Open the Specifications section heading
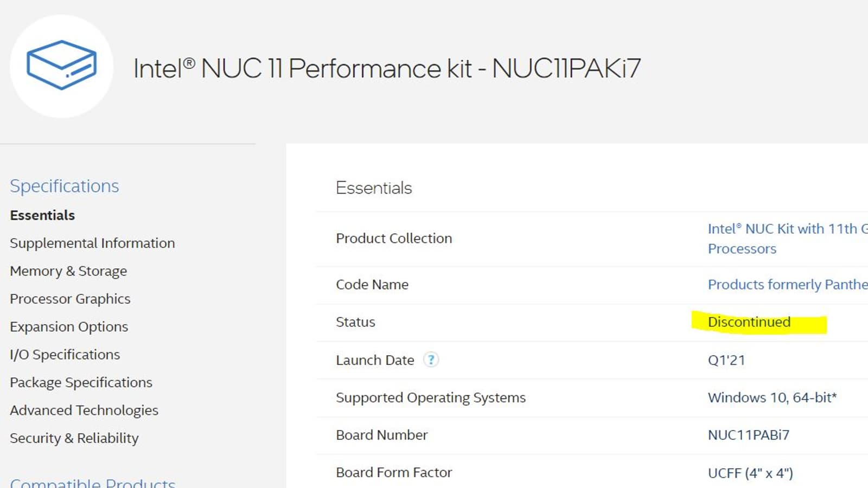This screenshot has width=868, height=488. pos(64,186)
